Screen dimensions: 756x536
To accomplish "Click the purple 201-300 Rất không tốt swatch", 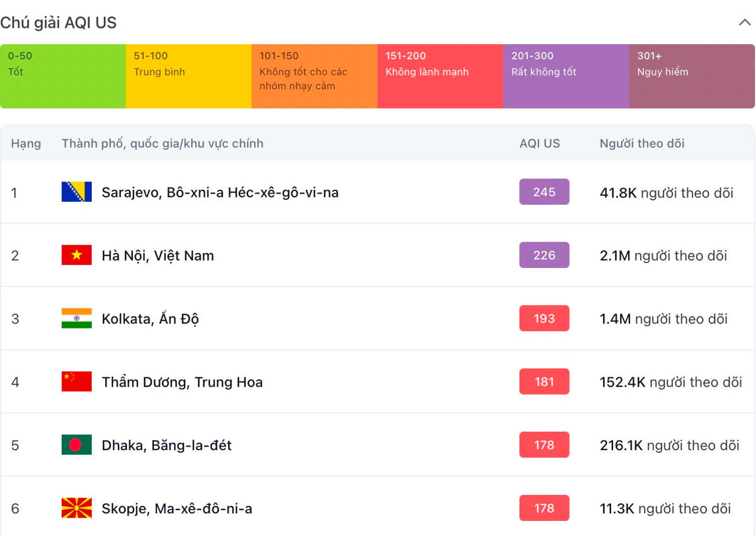I will (566, 76).
